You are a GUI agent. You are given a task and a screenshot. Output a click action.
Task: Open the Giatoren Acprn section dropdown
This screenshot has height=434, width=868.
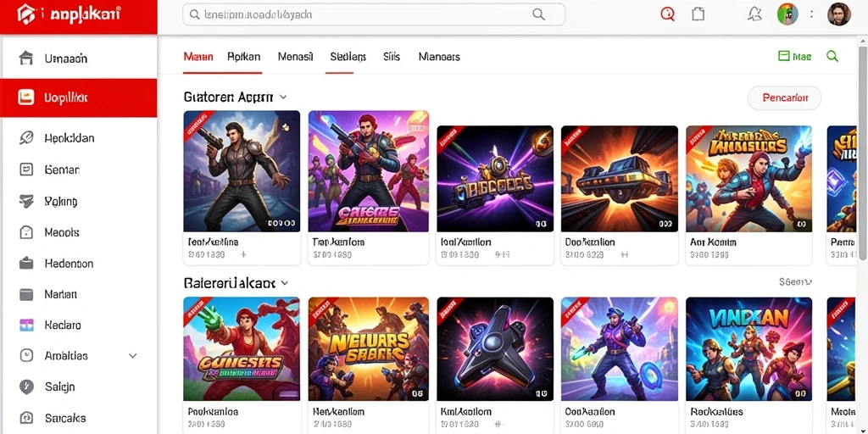[283, 97]
